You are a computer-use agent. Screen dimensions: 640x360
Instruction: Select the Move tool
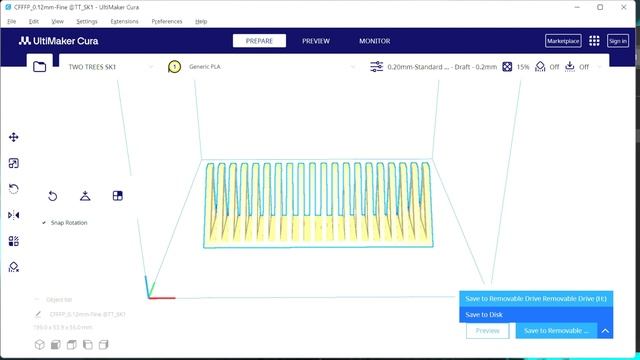13,137
